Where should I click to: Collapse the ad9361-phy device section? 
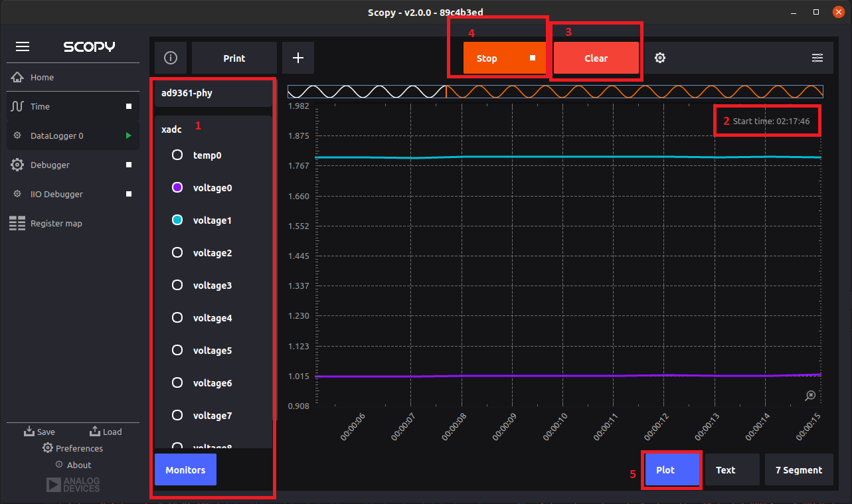(213, 93)
